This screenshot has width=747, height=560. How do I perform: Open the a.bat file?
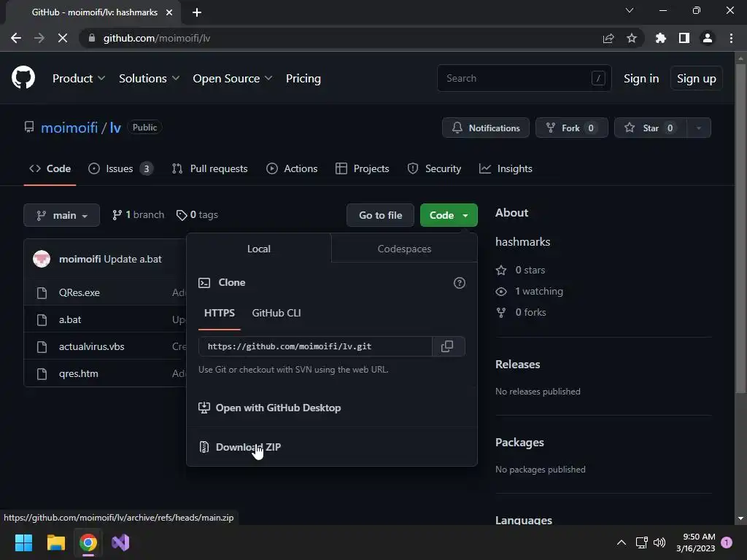tap(70, 319)
